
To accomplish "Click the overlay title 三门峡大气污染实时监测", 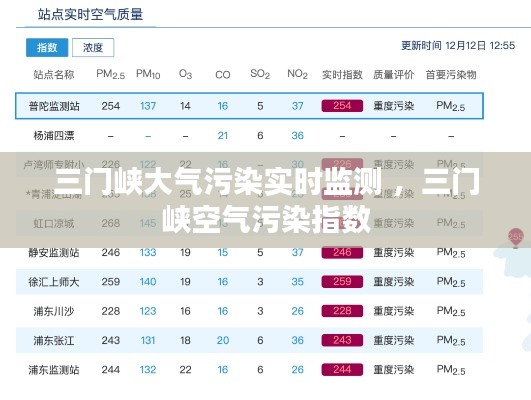I will click(x=218, y=183).
